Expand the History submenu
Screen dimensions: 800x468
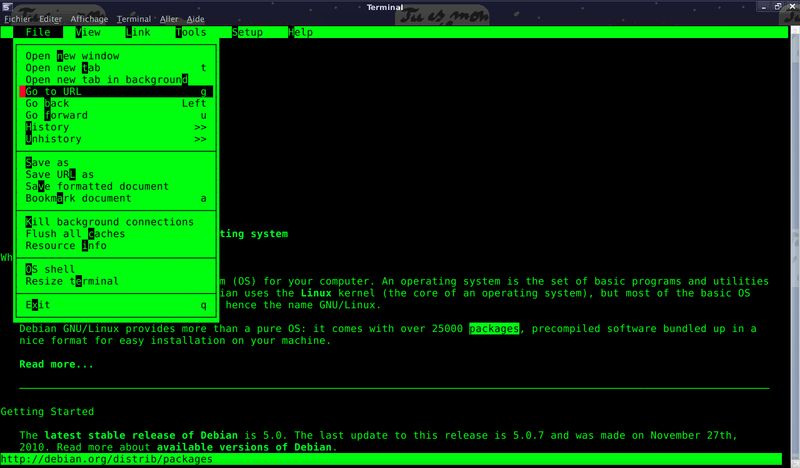116,127
